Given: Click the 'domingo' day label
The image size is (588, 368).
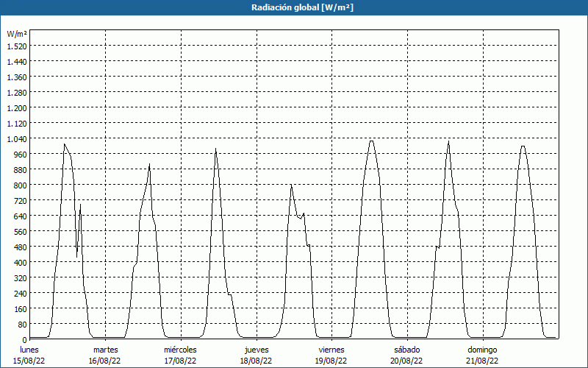Looking at the screenshot, I should pos(482,350).
